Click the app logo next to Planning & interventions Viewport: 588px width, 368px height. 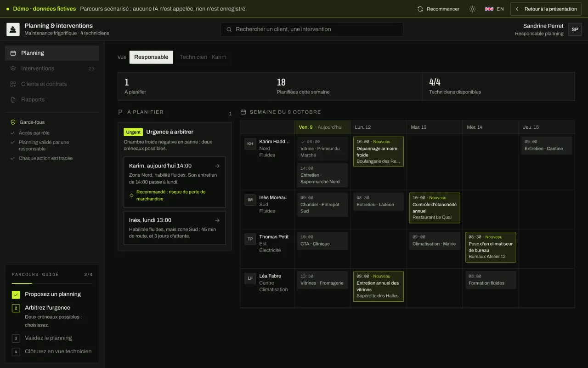pyautogui.click(x=13, y=29)
